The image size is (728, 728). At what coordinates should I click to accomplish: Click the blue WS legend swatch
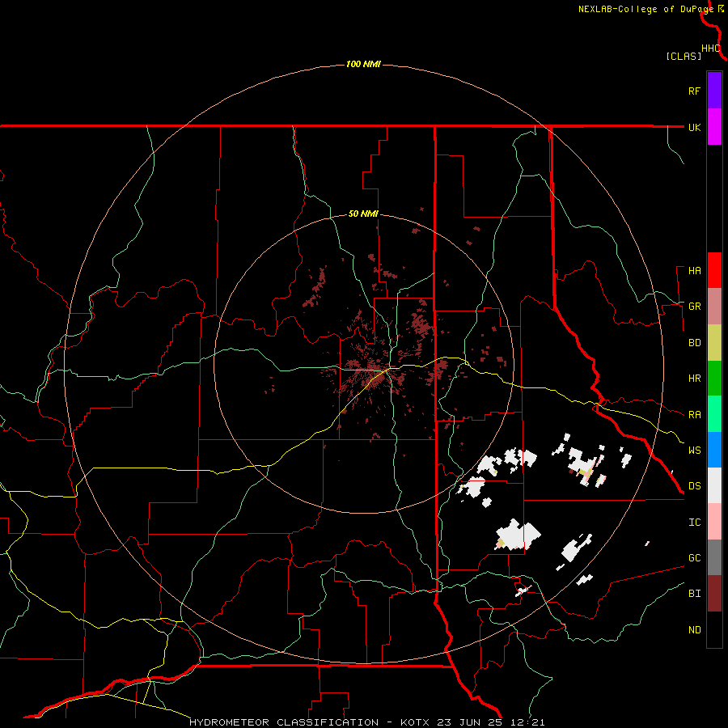pyautogui.click(x=714, y=450)
